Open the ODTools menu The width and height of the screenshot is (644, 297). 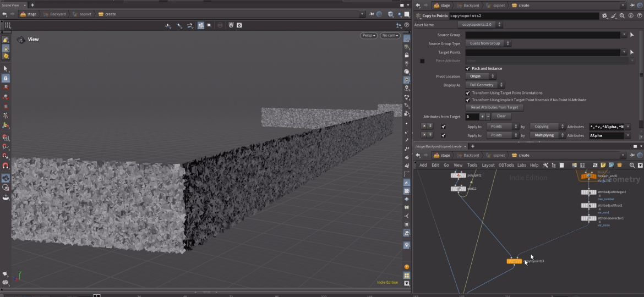[506, 165]
